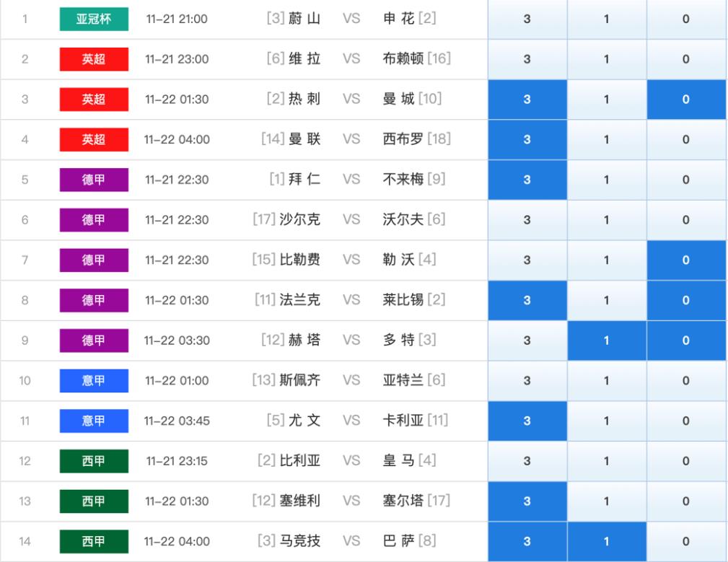The width and height of the screenshot is (728, 562).
Task: Select away win (0) for 斯佩齐 vs 亚特兰
Action: pos(686,381)
